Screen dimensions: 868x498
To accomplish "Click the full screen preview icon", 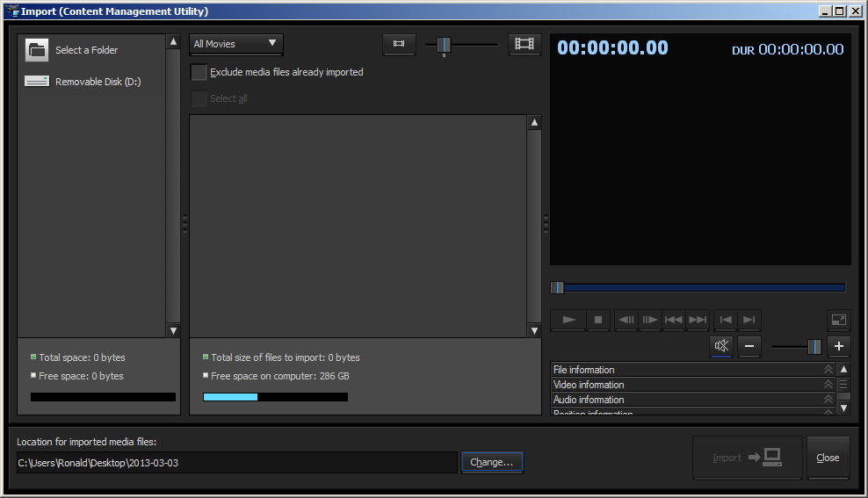I will point(838,320).
